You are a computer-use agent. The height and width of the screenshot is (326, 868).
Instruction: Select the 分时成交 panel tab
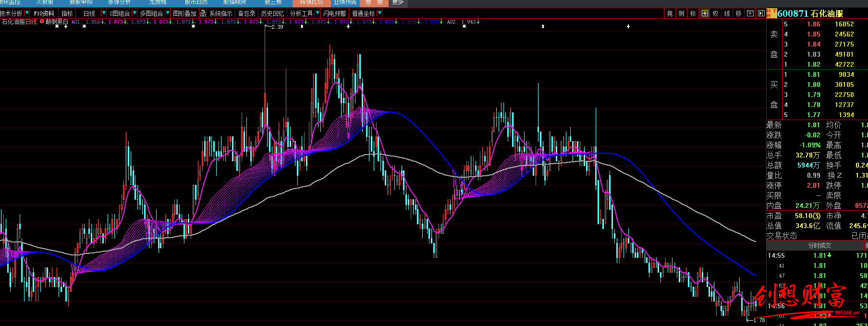(819, 245)
